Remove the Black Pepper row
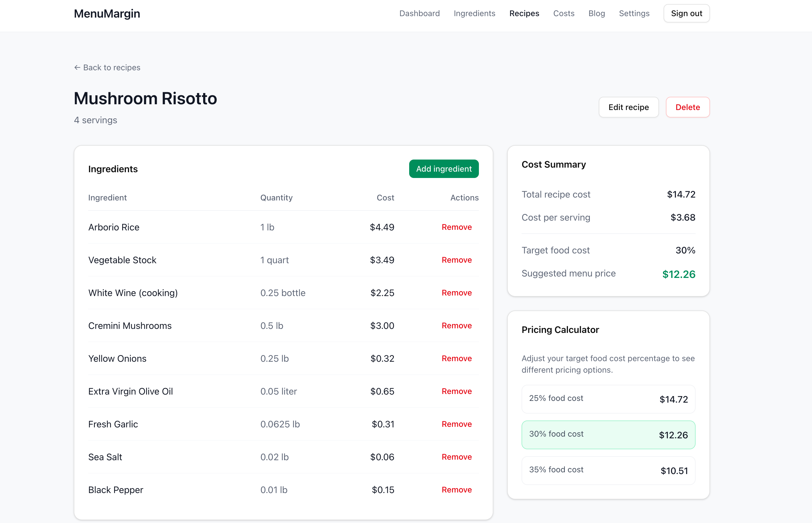This screenshot has width=812, height=523. click(x=457, y=489)
